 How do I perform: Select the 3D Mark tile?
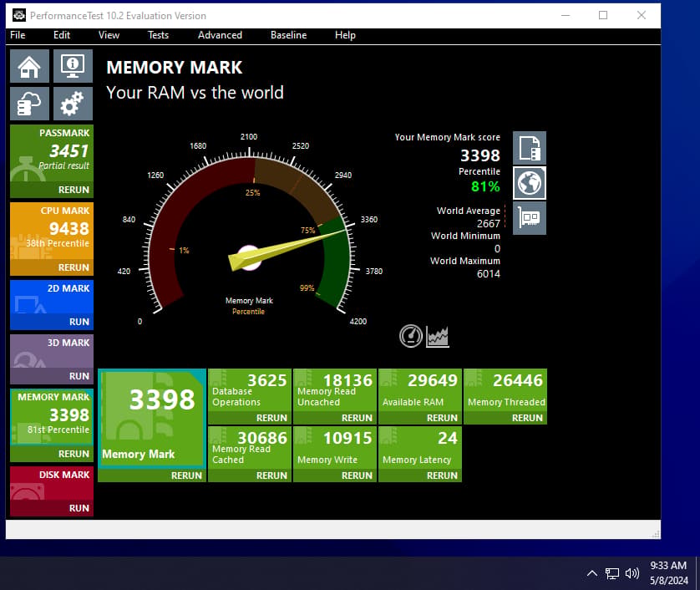(x=52, y=352)
